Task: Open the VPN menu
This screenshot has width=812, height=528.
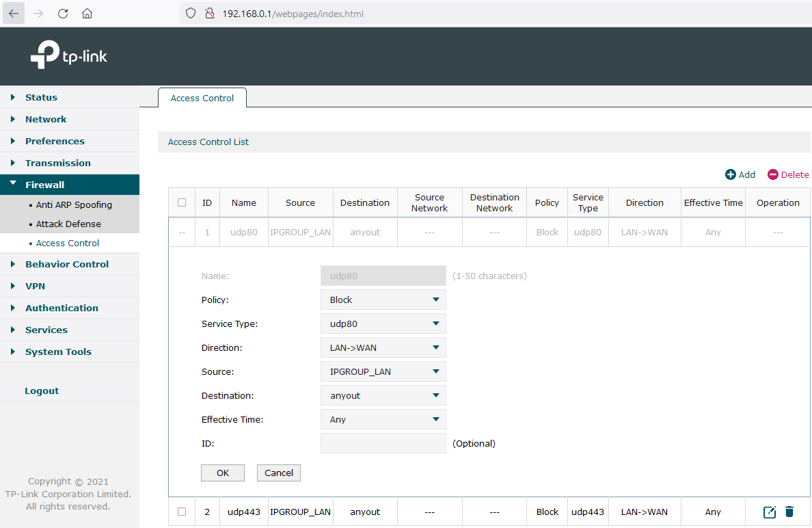Action: coord(36,286)
